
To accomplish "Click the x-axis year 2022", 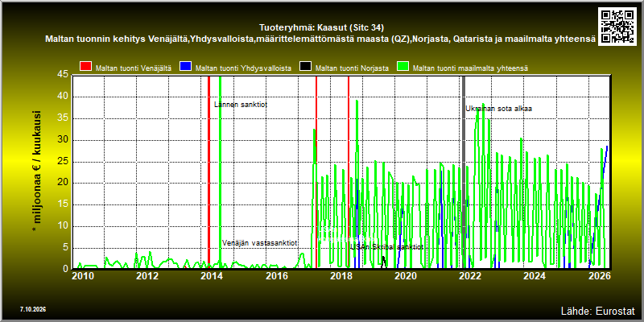I will point(470,276).
